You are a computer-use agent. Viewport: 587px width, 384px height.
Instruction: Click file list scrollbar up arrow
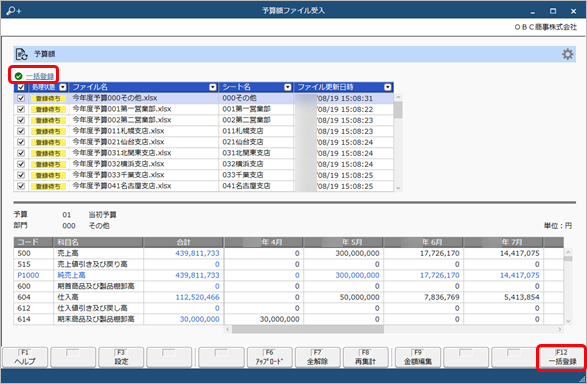click(x=398, y=97)
